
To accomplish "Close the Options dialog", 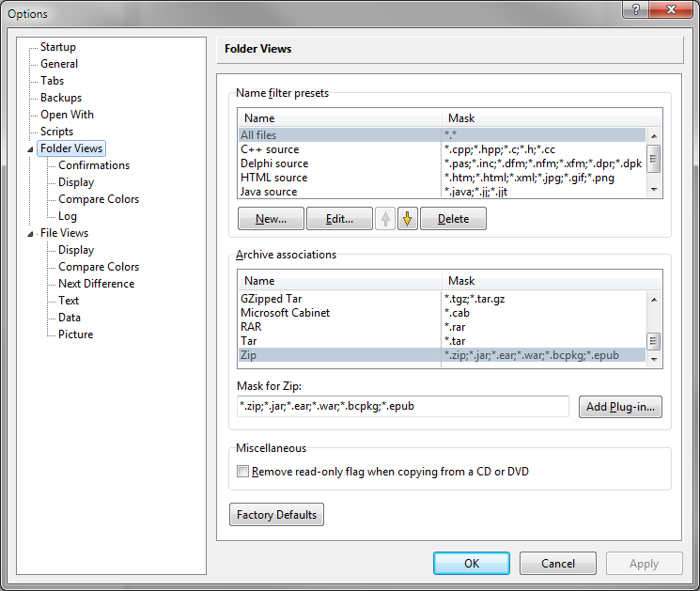I will [x=671, y=9].
